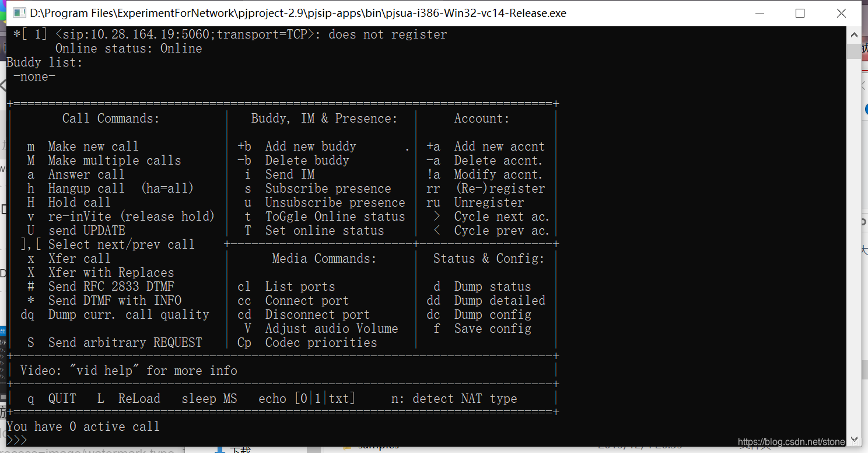Click the "vid help" for more info line

click(128, 371)
